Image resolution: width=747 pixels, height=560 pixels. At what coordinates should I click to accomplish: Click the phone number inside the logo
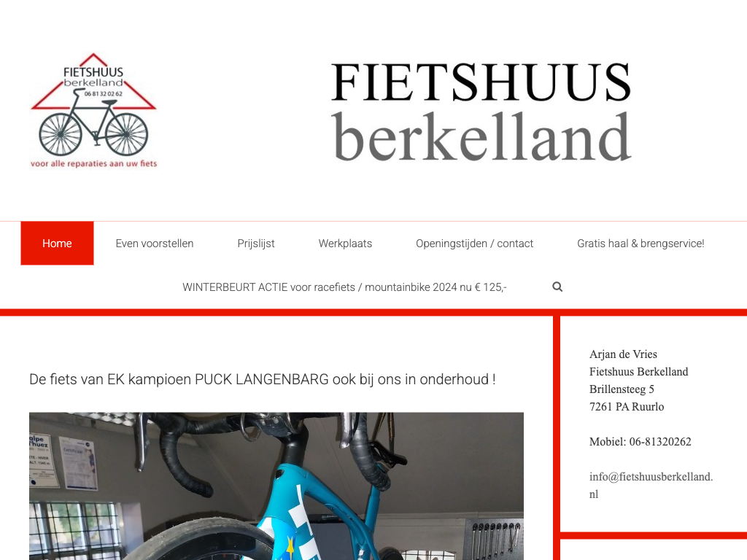point(104,94)
